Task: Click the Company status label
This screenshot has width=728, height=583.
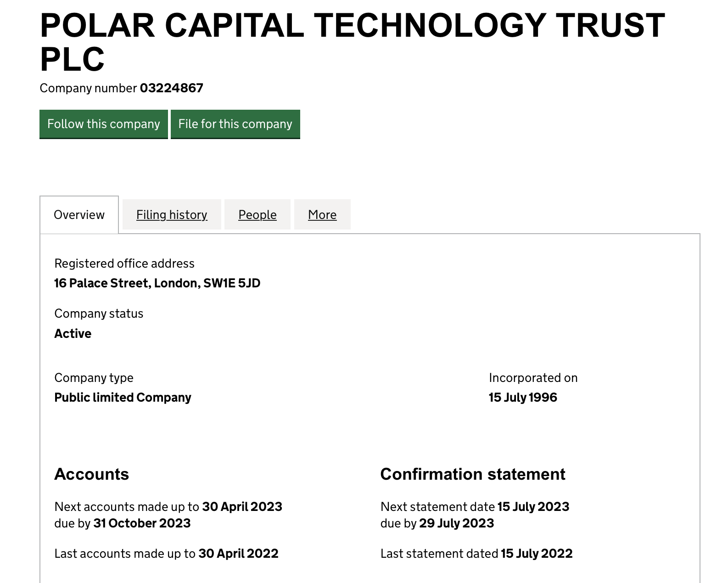Action: pos(99,314)
